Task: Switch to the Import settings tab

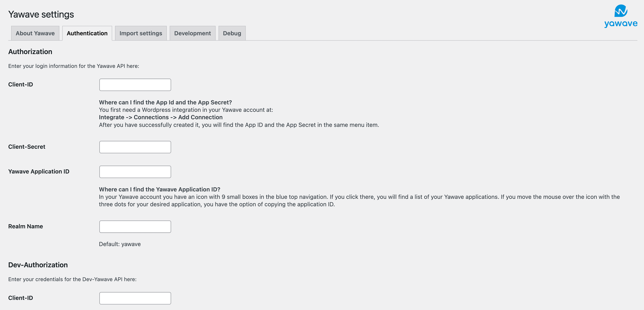Action: point(141,33)
